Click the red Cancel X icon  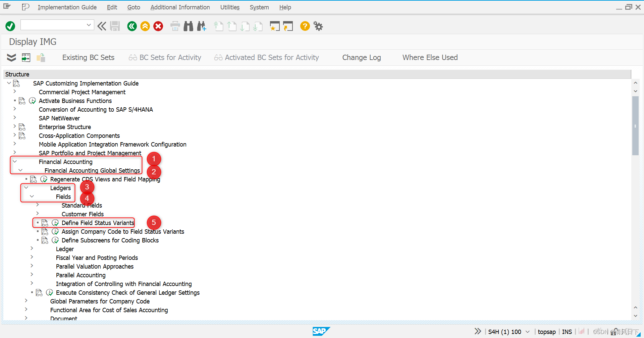[x=158, y=26]
